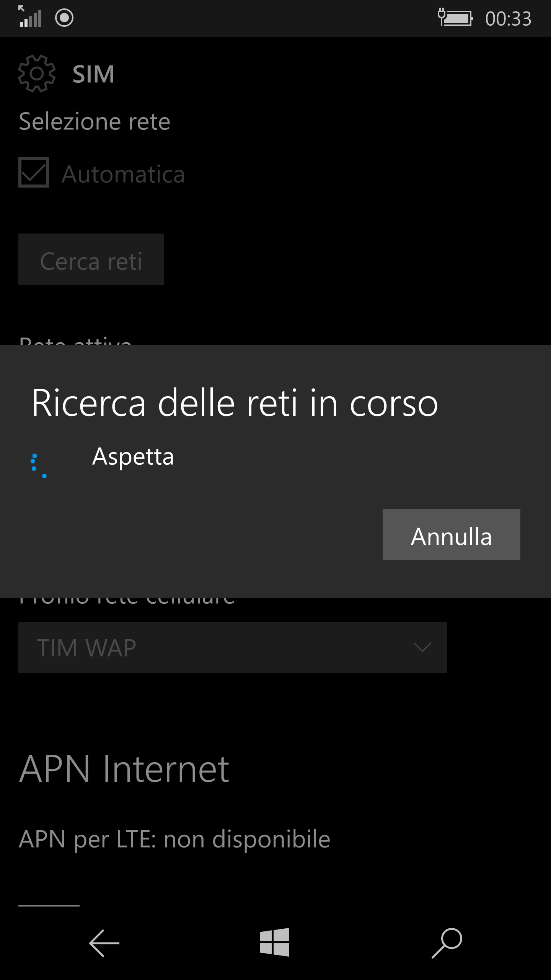This screenshot has height=980, width=551.
Task: Tap the signal strength bars icon
Action: [x=30, y=17]
